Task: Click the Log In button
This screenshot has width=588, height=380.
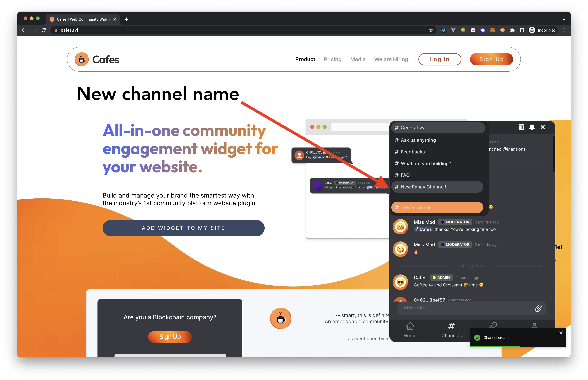Action: pyautogui.click(x=440, y=59)
